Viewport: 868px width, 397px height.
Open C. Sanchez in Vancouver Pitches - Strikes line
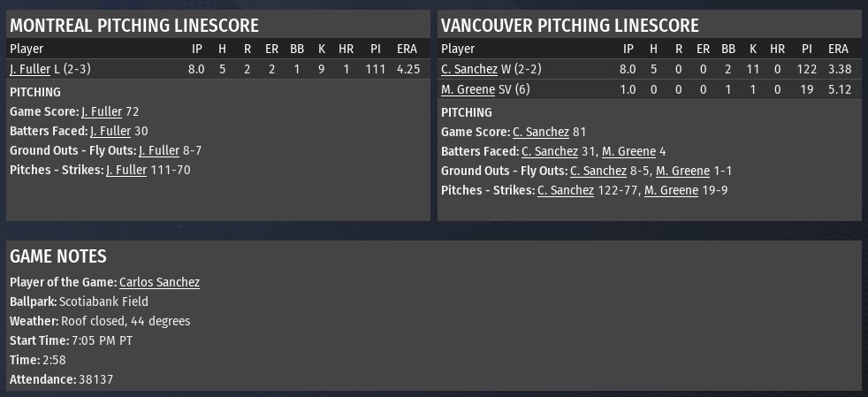coord(566,190)
